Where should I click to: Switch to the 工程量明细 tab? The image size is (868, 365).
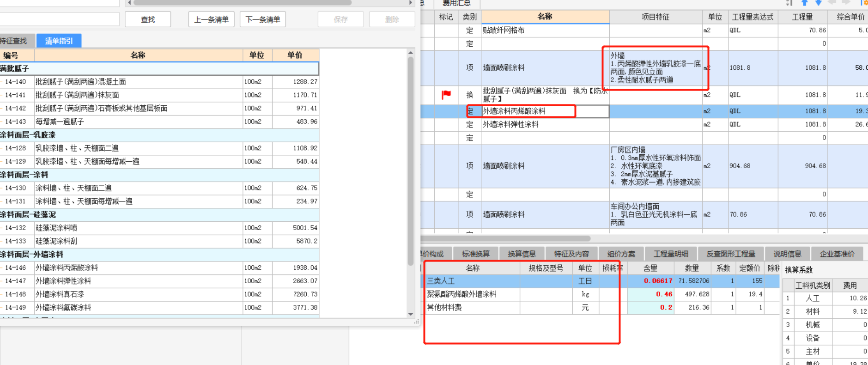(x=671, y=254)
